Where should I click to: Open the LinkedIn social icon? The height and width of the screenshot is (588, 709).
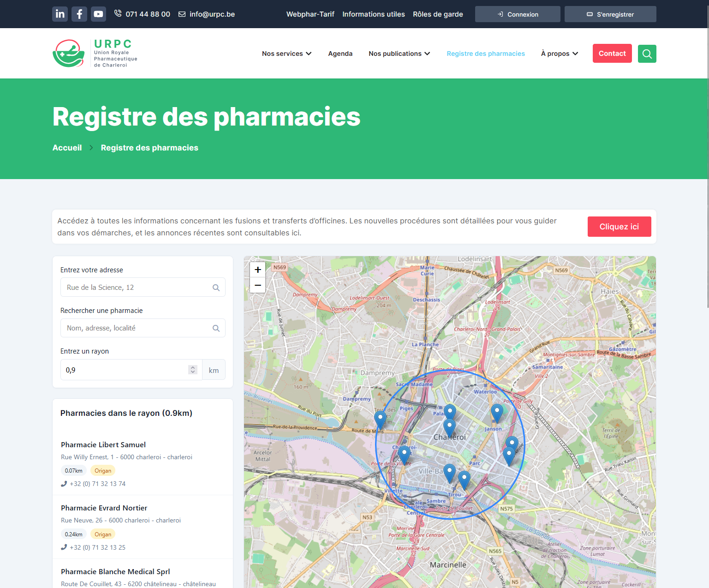click(60, 14)
